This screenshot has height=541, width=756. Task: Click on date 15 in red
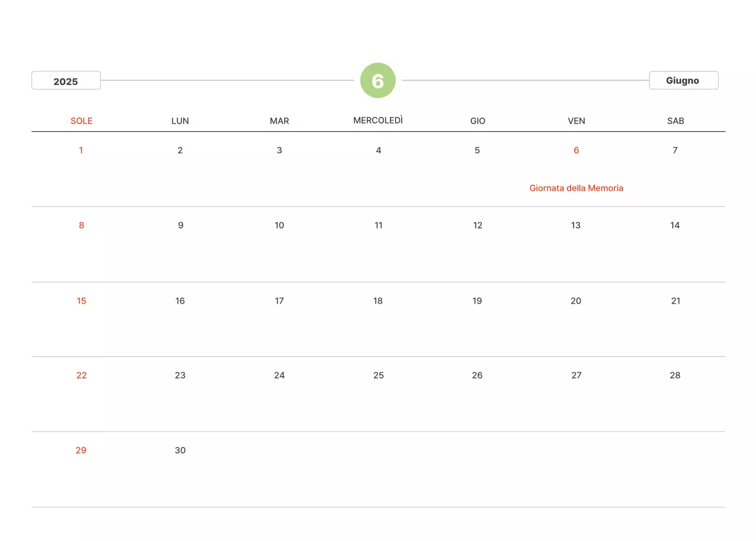point(82,301)
